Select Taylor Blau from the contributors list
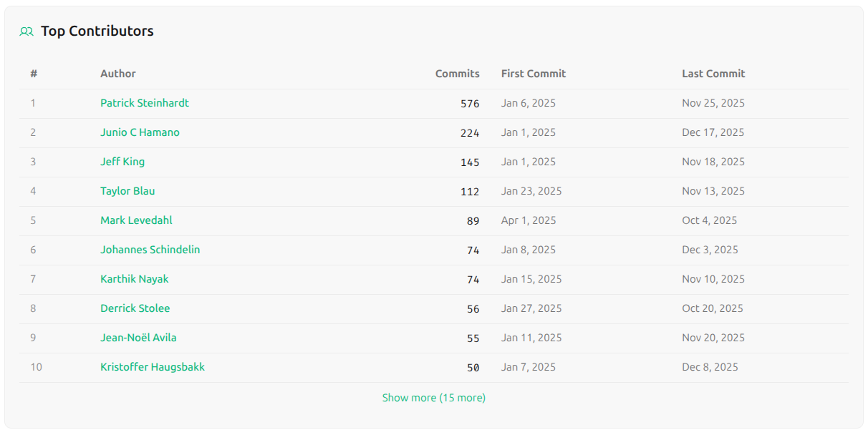 click(x=127, y=191)
